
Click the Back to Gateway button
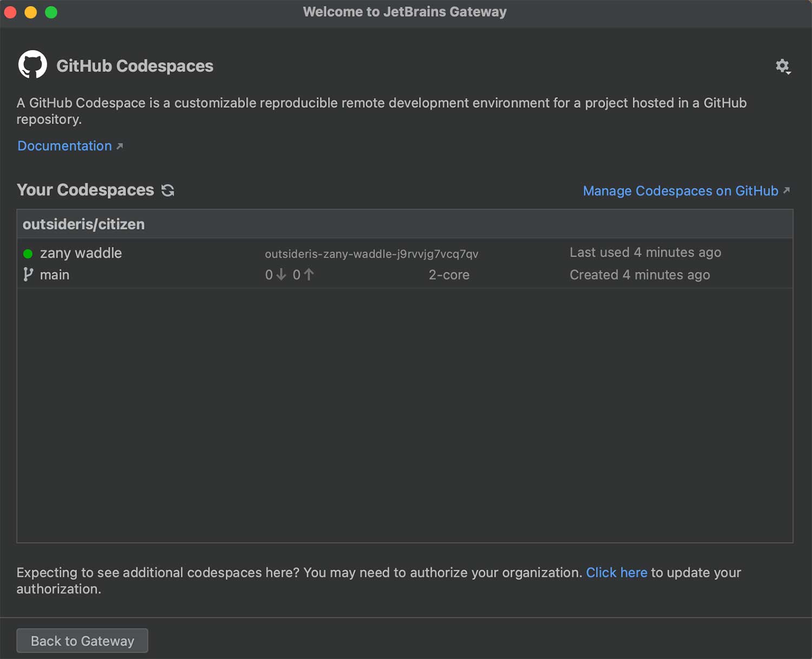point(82,641)
